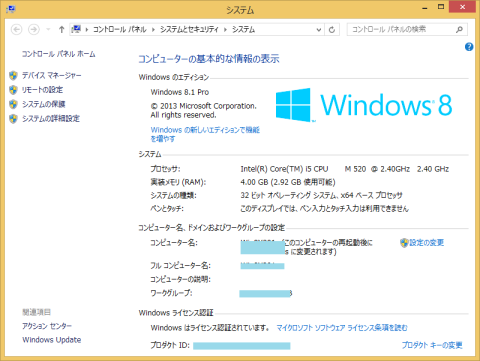
Task: Open システムの保護 link
Action: point(44,104)
